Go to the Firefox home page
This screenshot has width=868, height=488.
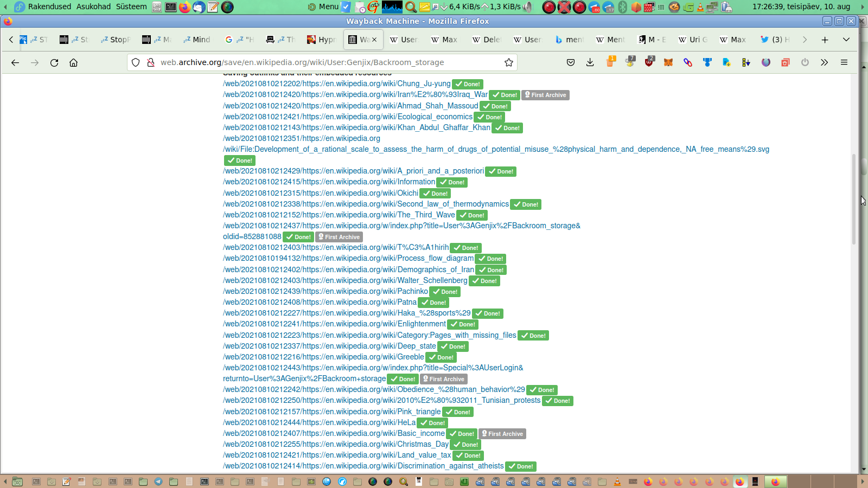click(74, 62)
